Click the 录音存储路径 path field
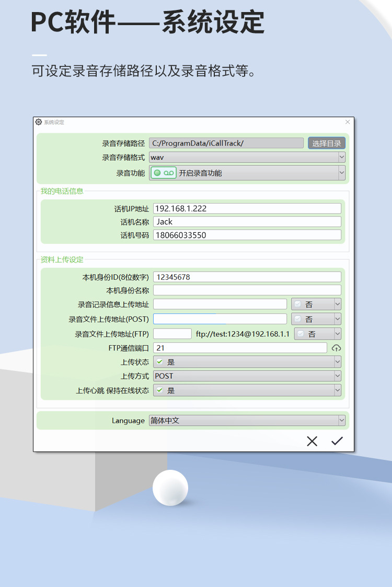The width and height of the screenshot is (392, 587). (x=226, y=143)
